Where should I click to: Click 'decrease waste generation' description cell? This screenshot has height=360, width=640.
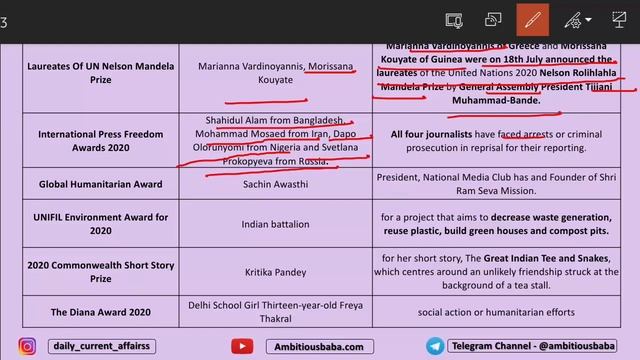coord(496,223)
